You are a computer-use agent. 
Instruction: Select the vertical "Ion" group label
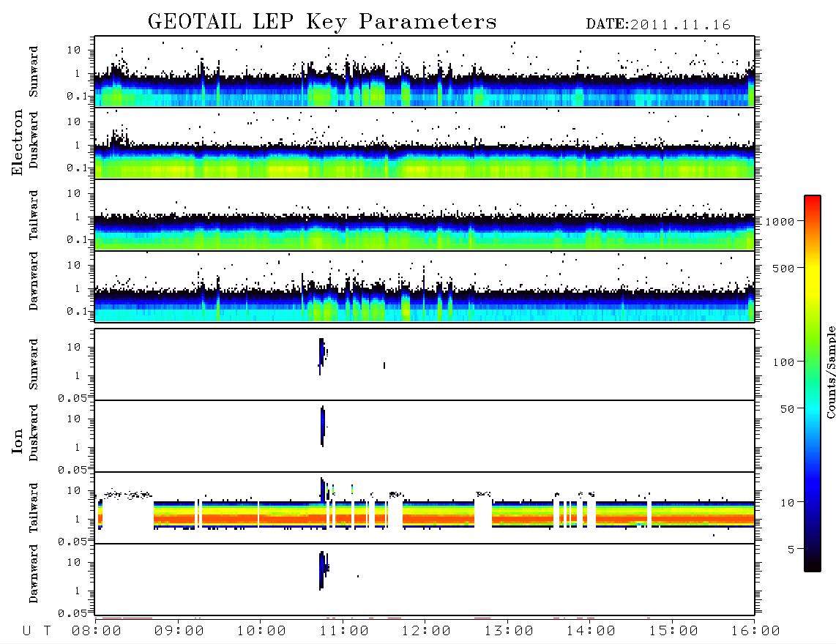click(17, 441)
